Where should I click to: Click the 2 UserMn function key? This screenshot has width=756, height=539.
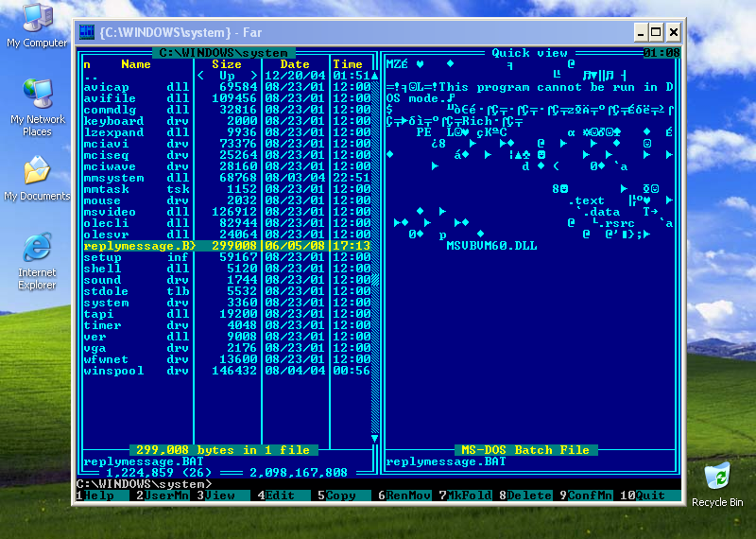163,496
